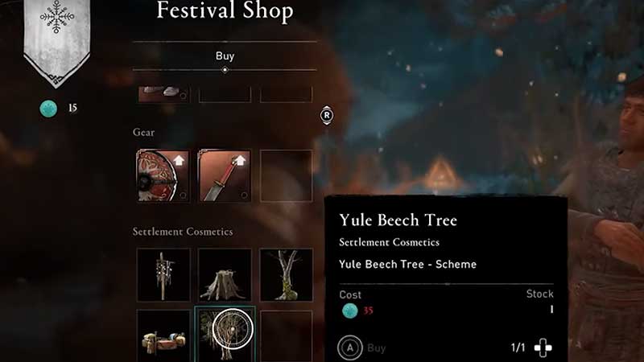
Task: Select the round shield gear item
Action: coord(163,175)
